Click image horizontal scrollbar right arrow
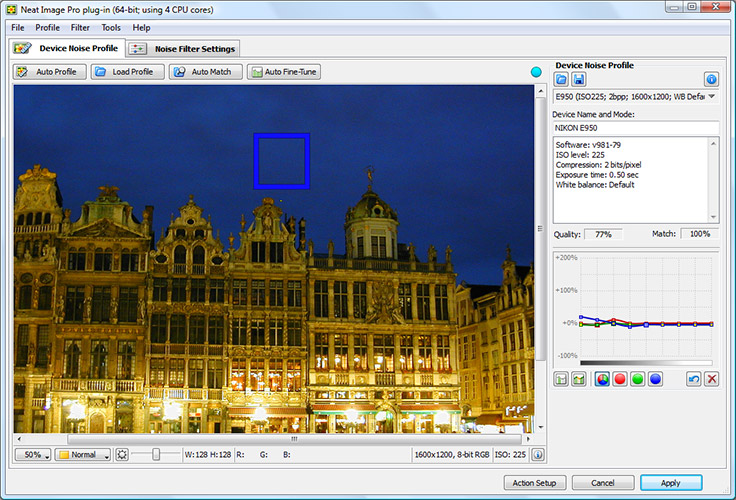This screenshot has width=736, height=500. [x=528, y=439]
